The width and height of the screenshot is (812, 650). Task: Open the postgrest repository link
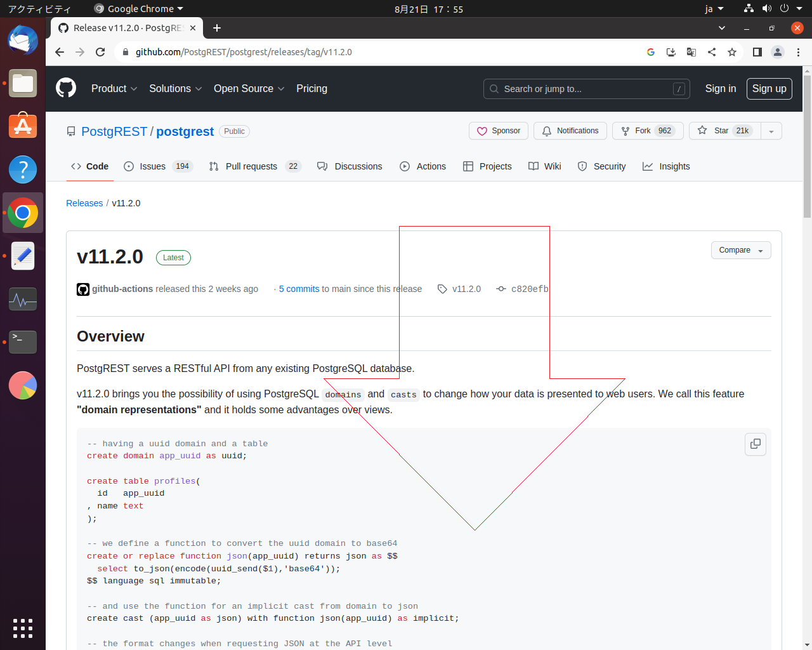[x=185, y=131]
